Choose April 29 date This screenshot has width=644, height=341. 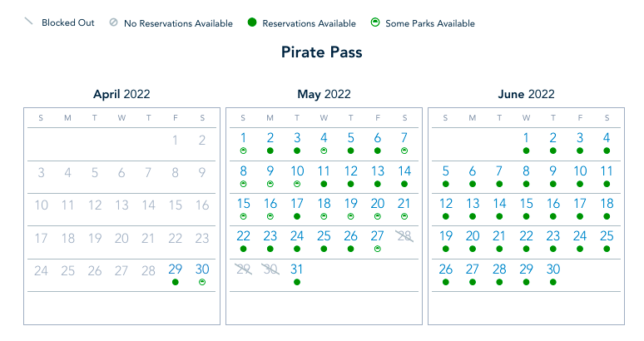coord(176,269)
